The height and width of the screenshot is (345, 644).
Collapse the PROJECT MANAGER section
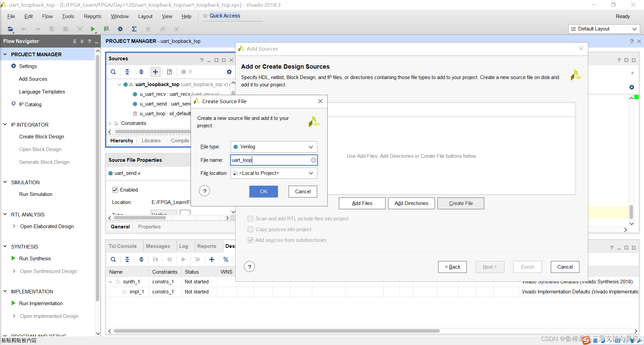click(x=5, y=54)
